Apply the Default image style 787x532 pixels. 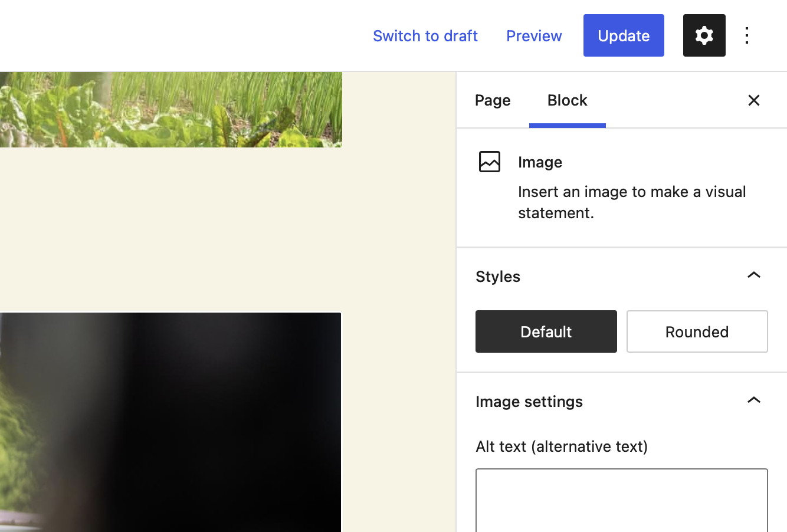(x=546, y=331)
